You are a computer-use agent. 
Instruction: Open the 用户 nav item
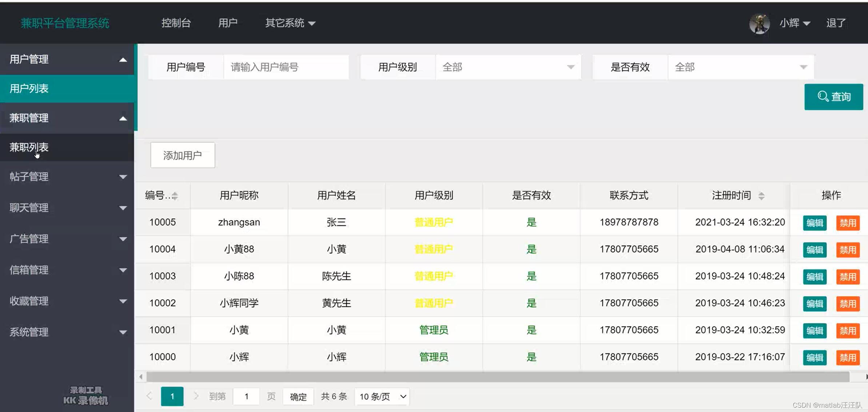pyautogui.click(x=228, y=23)
